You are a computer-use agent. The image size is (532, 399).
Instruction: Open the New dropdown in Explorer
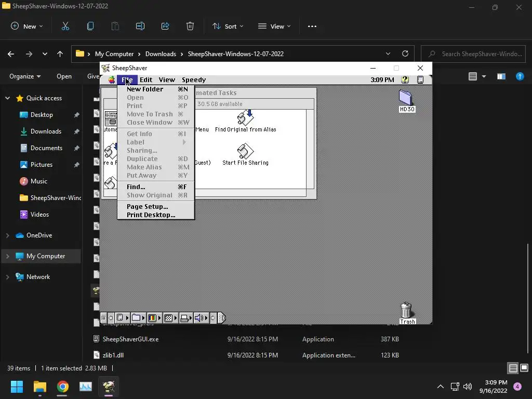26,26
